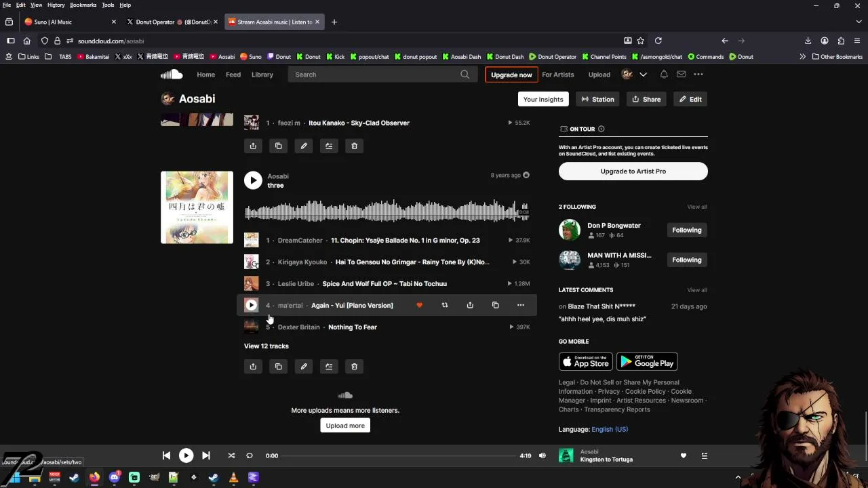Open Firefox application menu hamburger
Image resolution: width=868 pixels, height=488 pixels.
coord(857,41)
